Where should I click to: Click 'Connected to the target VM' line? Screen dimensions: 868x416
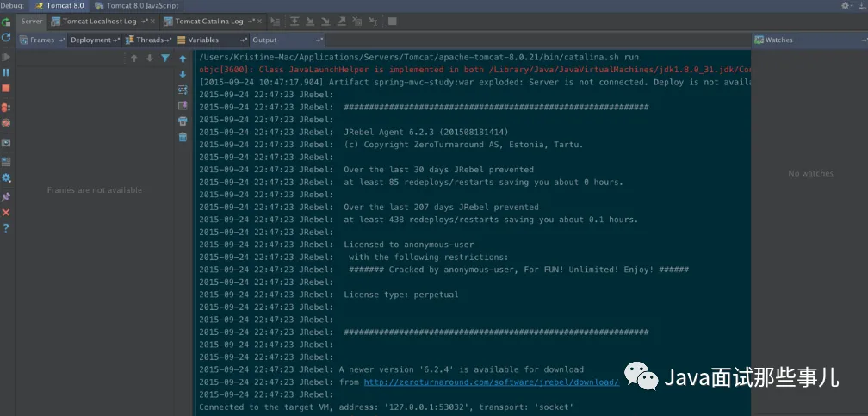tap(386, 407)
